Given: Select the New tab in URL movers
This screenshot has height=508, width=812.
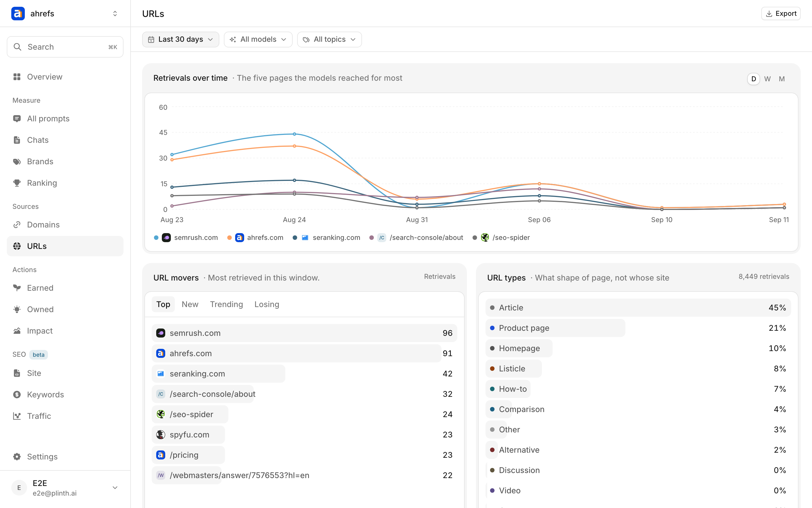Looking at the screenshot, I should click(190, 305).
